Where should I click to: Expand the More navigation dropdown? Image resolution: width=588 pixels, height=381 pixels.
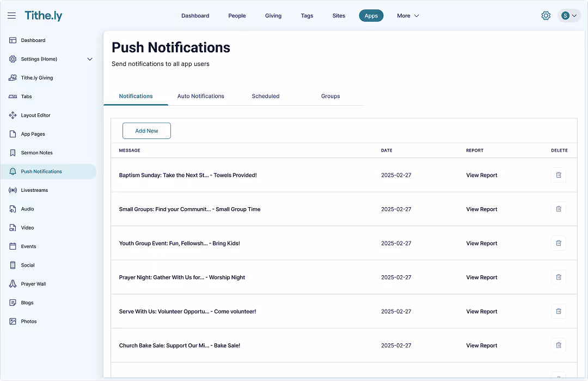point(407,16)
